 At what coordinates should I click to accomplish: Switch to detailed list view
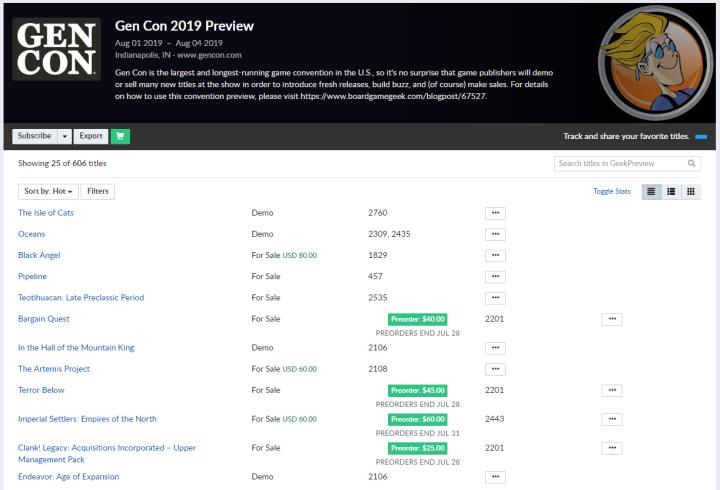coord(671,191)
